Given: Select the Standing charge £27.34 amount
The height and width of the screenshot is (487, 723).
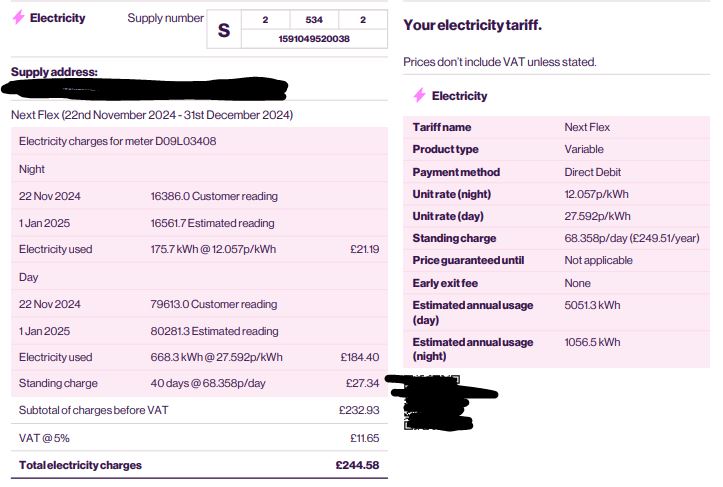Looking at the screenshot, I should pyautogui.click(x=362, y=383).
